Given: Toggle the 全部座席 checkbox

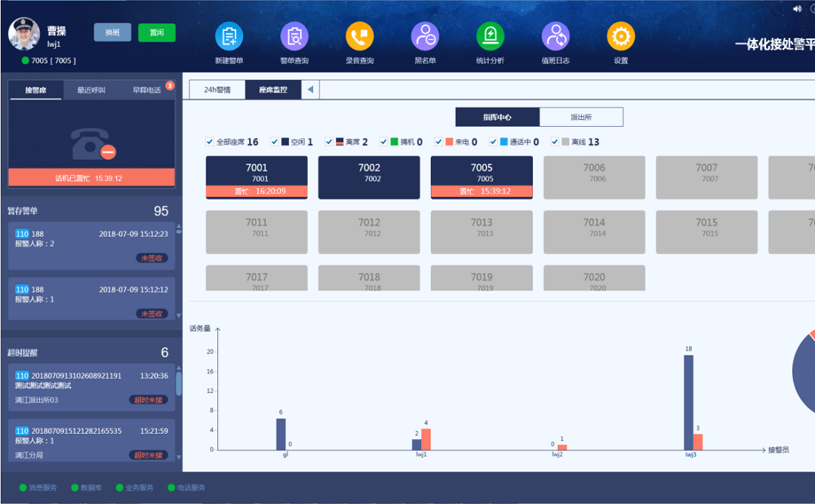Looking at the screenshot, I should click(210, 142).
